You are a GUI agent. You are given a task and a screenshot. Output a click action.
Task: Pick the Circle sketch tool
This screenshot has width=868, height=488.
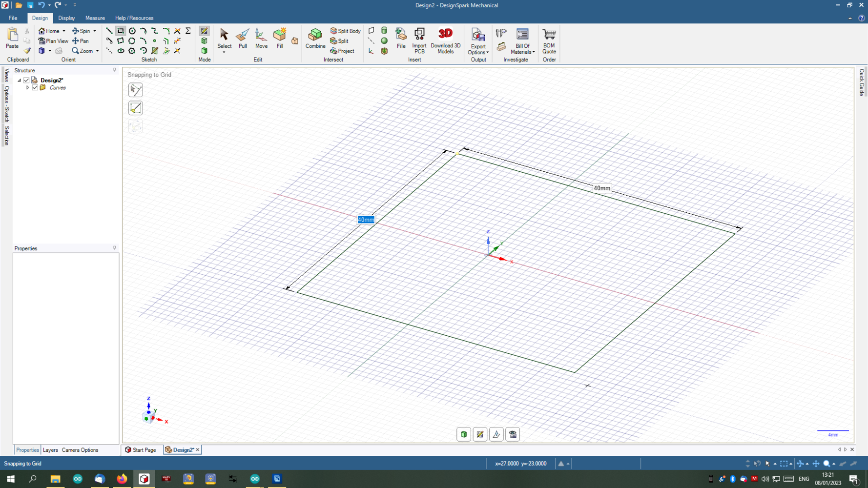click(x=132, y=31)
